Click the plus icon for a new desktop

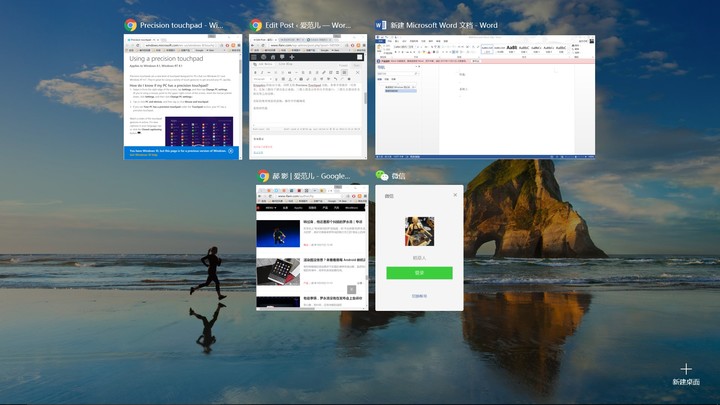[686, 369]
